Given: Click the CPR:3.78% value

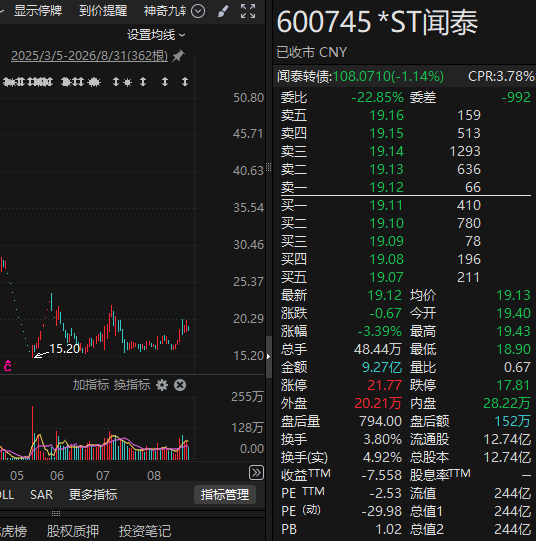Looking at the screenshot, I should (x=501, y=76).
